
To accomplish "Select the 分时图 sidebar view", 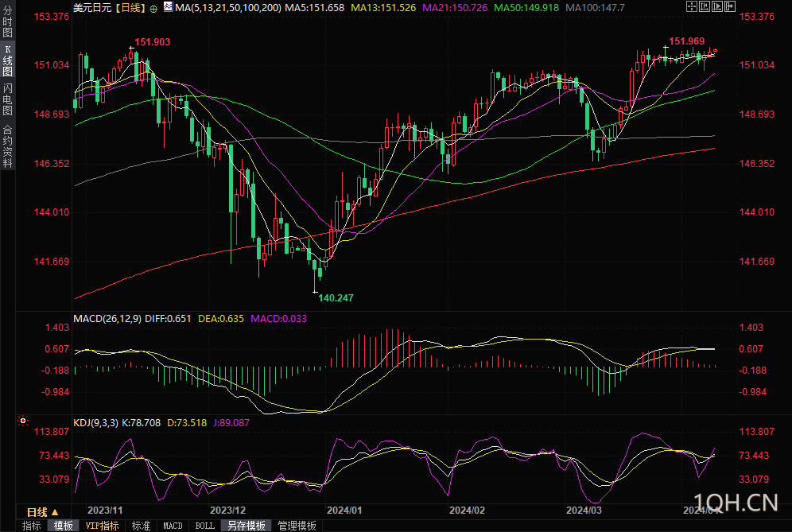I will 7,21.
